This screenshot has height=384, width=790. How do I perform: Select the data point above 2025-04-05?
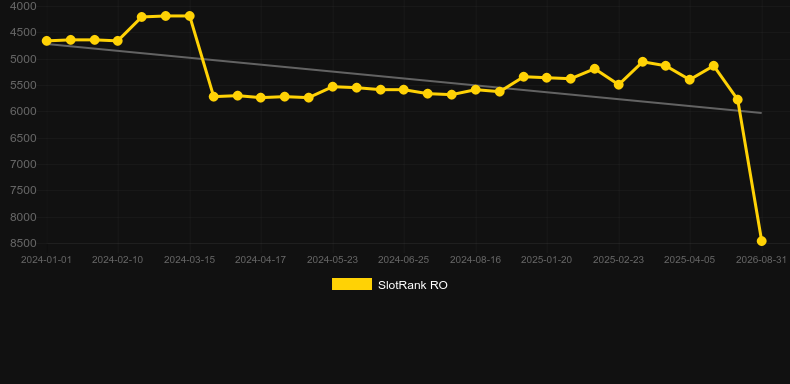[690, 80]
